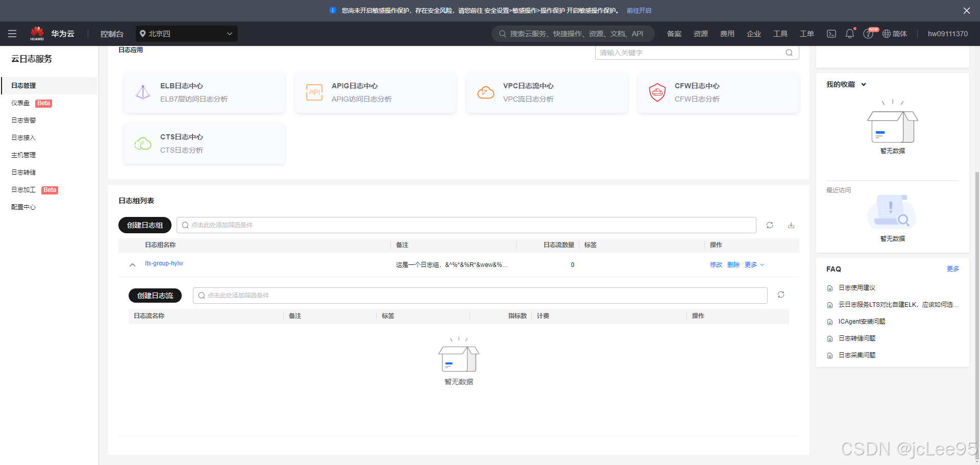Click the APIG log center icon
The height and width of the screenshot is (465, 980).
[x=314, y=92]
